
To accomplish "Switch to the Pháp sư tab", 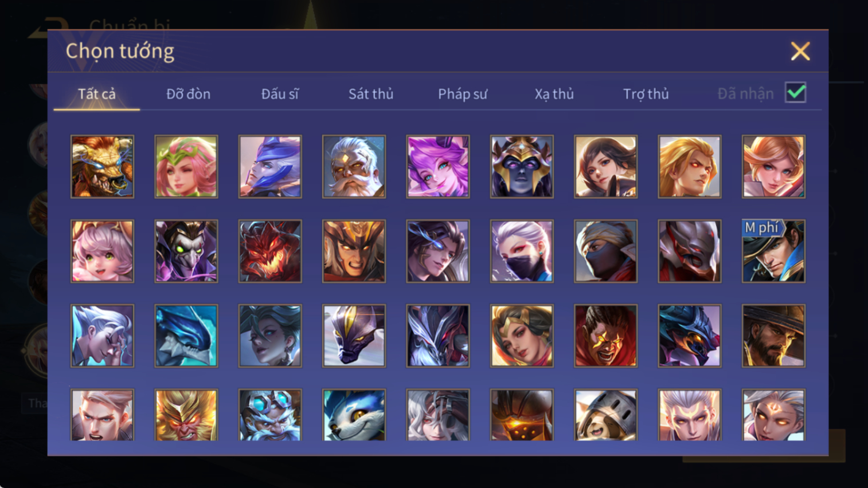I will click(x=463, y=94).
